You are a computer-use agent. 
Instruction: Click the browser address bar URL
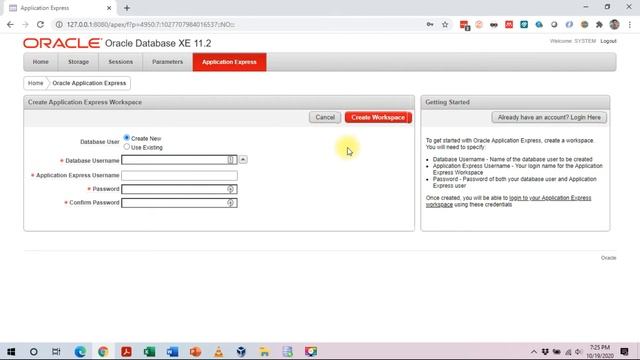pyautogui.click(x=151, y=24)
